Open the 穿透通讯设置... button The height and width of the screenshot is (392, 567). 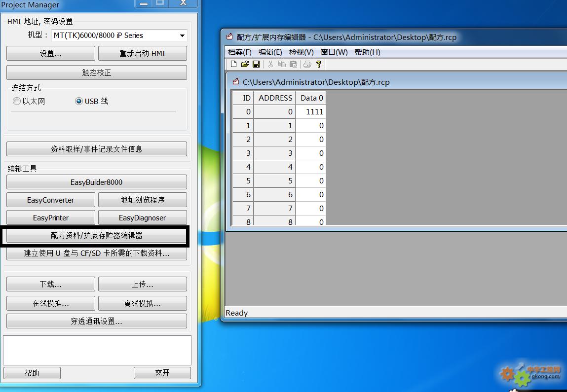pyautogui.click(x=96, y=321)
